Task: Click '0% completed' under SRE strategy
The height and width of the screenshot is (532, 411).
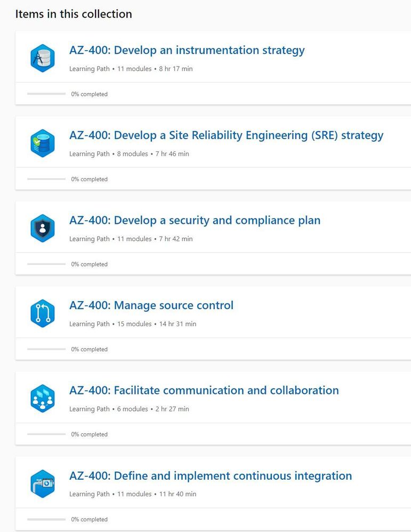Action: (x=89, y=179)
